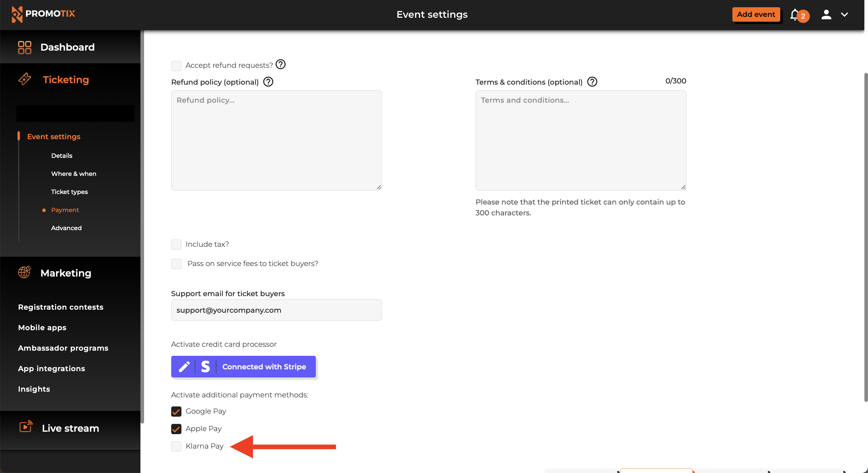Viewport: 868px width, 473px height.
Task: Click the PROMOTIX logo
Action: [x=43, y=14]
